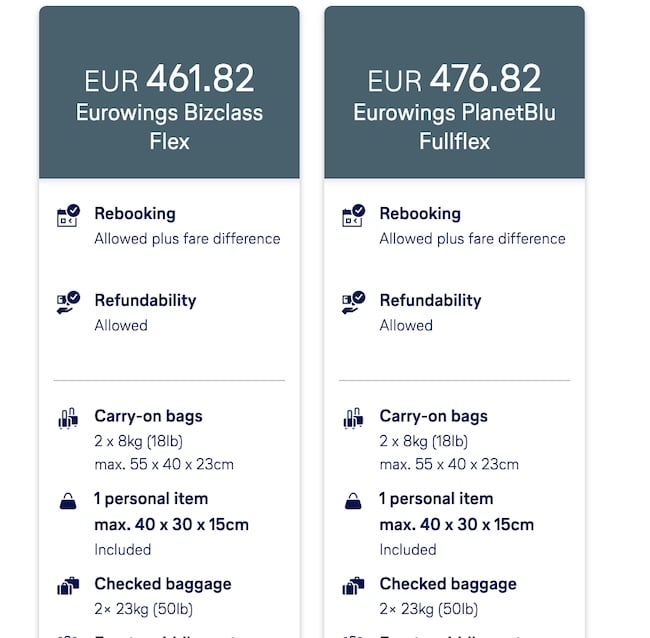Click Carry-on bags heading in Bizclass Flex card

(x=148, y=416)
